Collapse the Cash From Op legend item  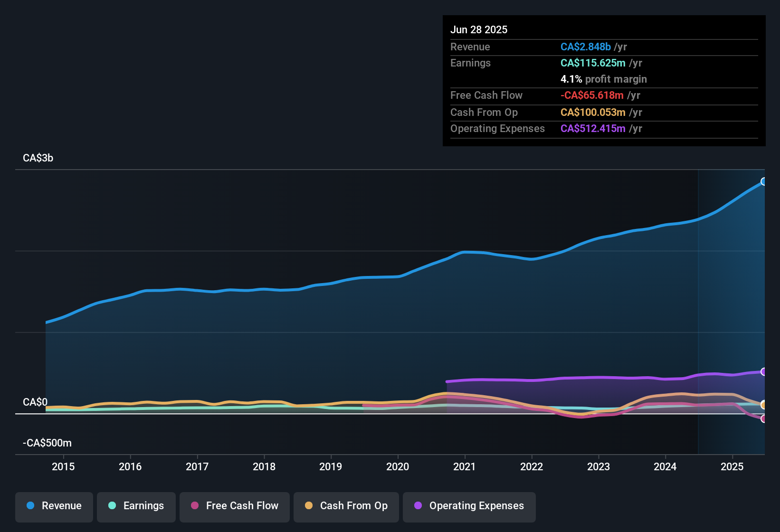(346, 506)
